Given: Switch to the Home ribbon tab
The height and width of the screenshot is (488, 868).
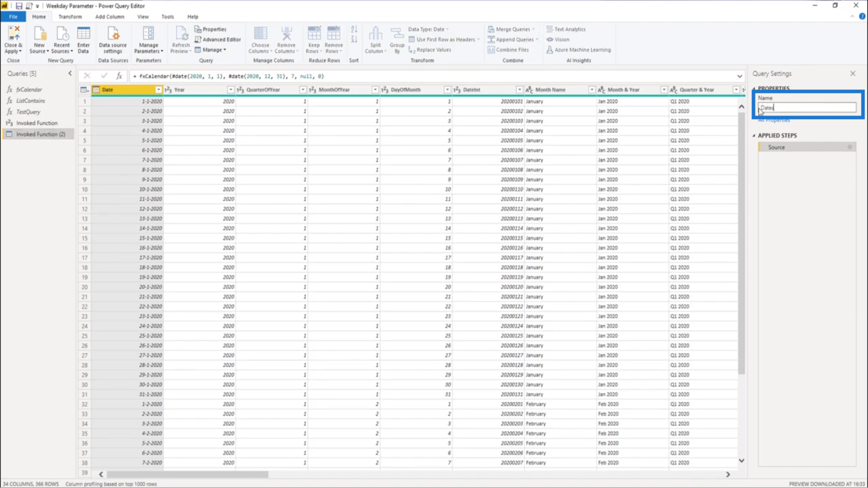Looking at the screenshot, I should coord(39,17).
